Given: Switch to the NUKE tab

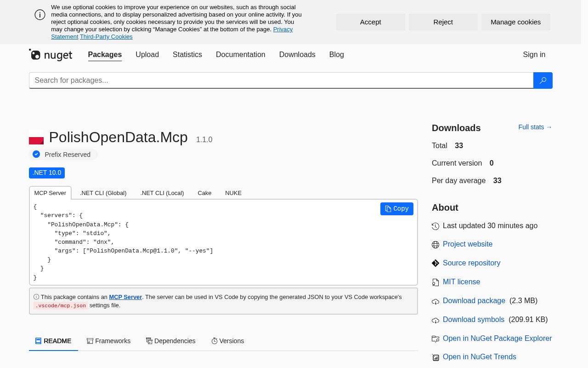Looking at the screenshot, I should [233, 193].
